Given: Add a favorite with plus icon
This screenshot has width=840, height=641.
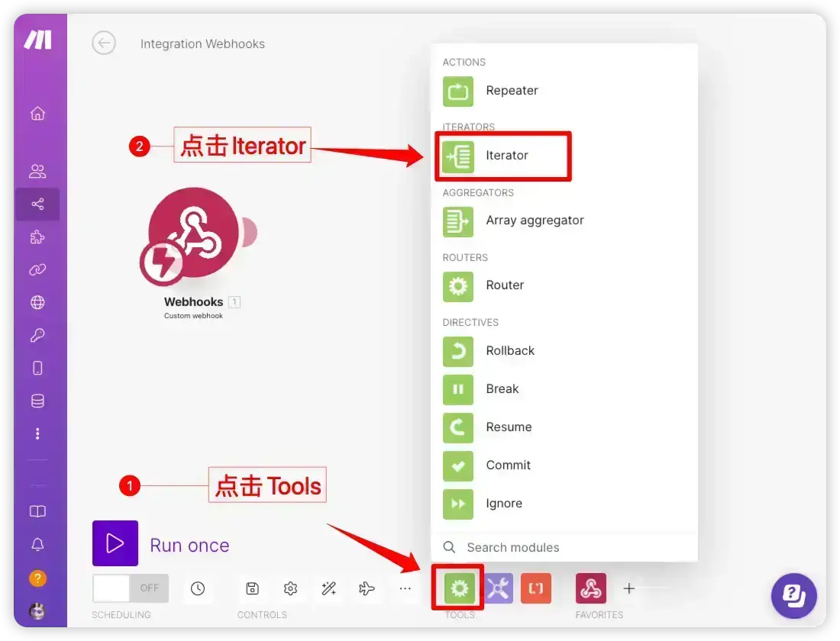Looking at the screenshot, I should coord(629,588).
